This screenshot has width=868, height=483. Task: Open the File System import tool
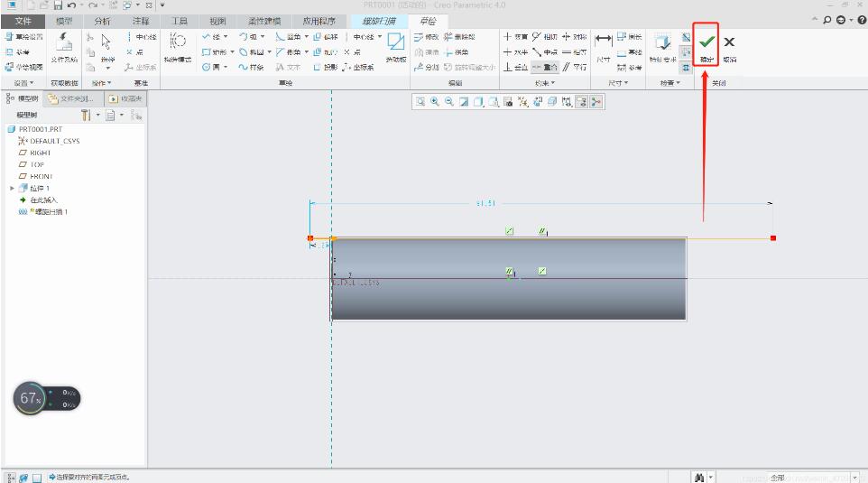[x=64, y=47]
